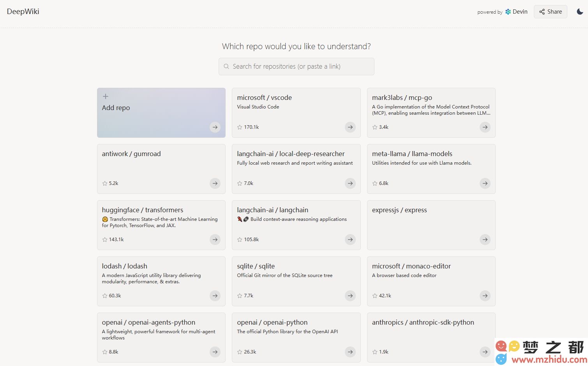Click star icon on monaco-editor card
Screen dimensions: 588x366
375,296
